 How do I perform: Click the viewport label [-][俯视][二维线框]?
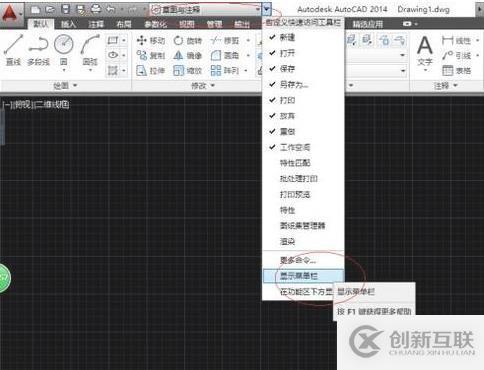click(36, 105)
